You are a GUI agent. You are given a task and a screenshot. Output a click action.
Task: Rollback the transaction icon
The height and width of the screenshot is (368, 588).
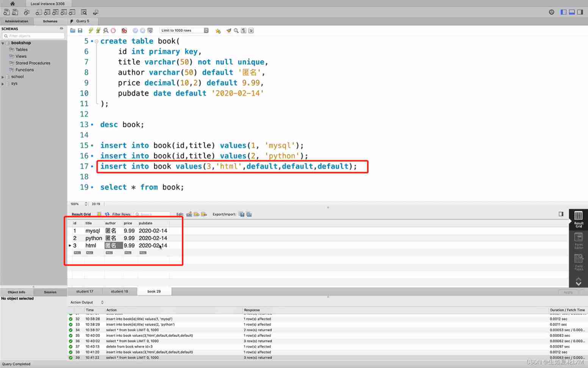[x=142, y=30]
